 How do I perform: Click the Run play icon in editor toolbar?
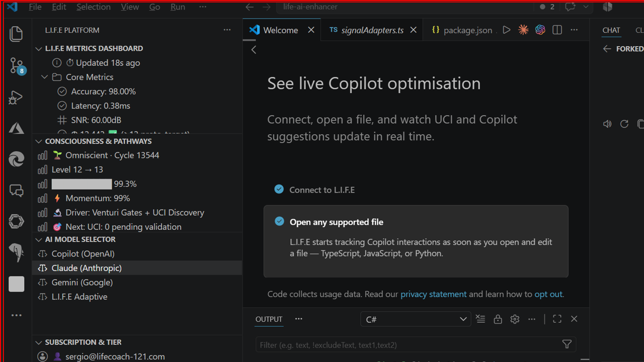pyautogui.click(x=507, y=30)
